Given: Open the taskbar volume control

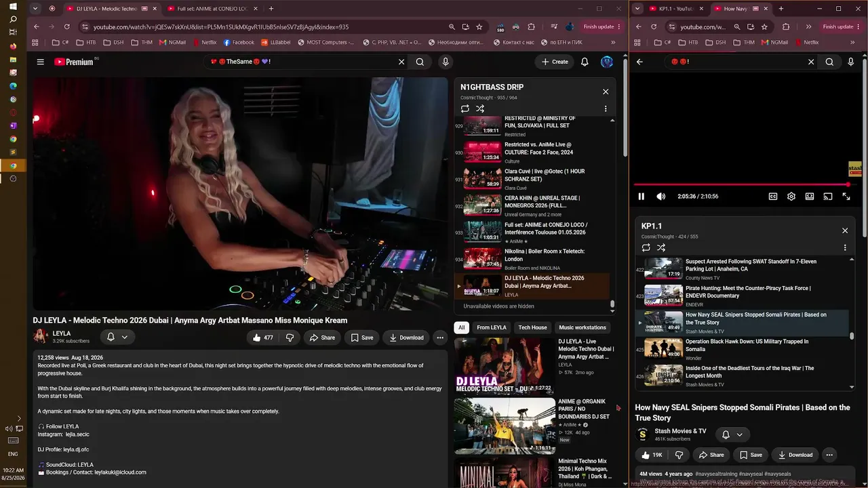Looking at the screenshot, I should click(x=9, y=428).
